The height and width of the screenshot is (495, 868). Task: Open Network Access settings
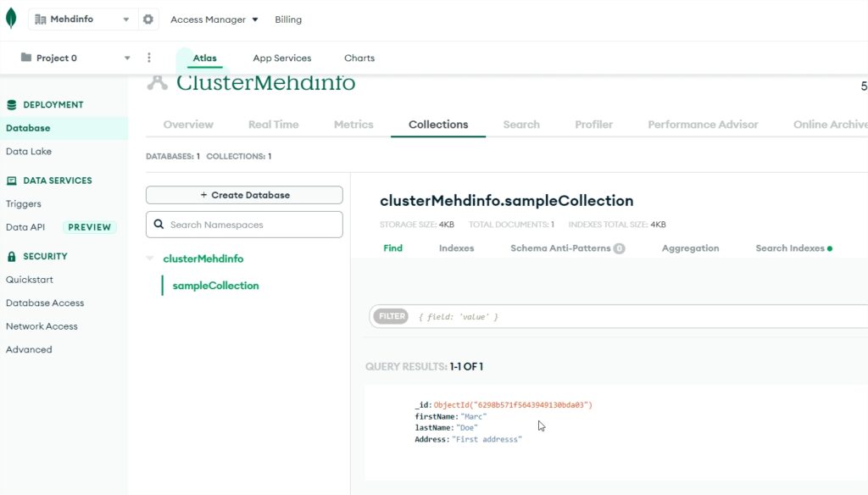click(42, 326)
